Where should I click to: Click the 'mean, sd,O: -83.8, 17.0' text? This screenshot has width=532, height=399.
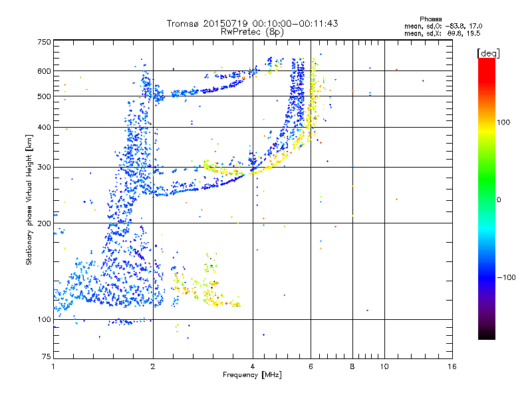[x=443, y=26]
